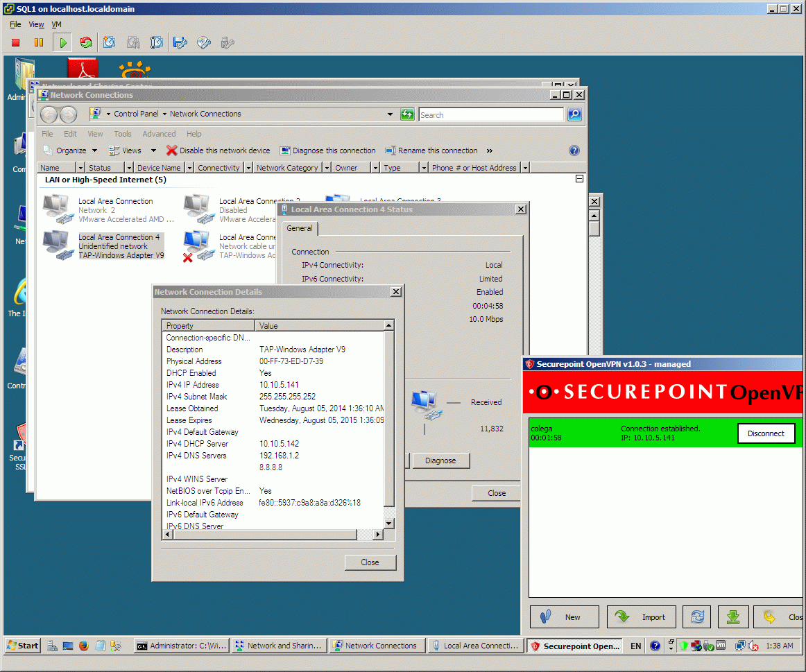
Task: Click Close in Local Area Connection 4 Status
Action: pyautogui.click(x=496, y=493)
